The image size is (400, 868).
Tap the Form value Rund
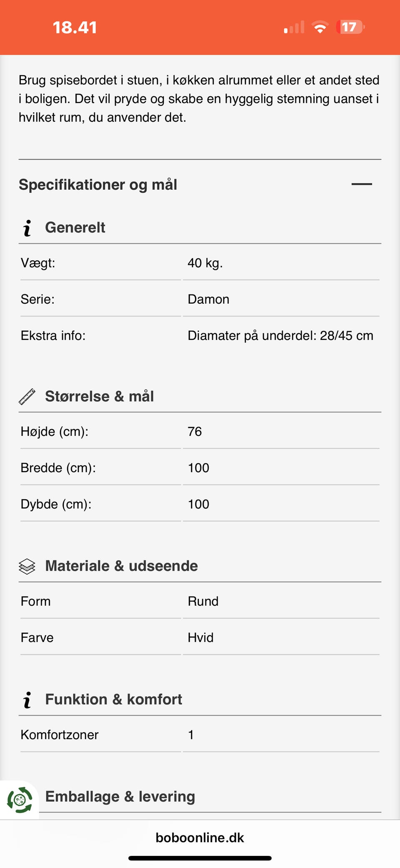tap(203, 601)
